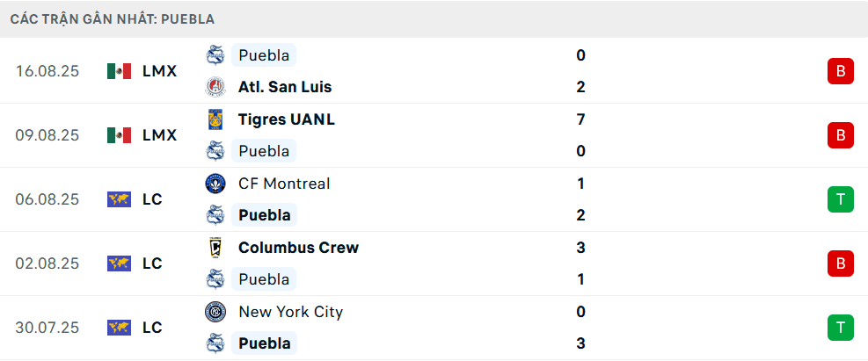This screenshot has height=361, width=868.
Task: Click the Tigres UANL club logo
Action: coord(215,119)
